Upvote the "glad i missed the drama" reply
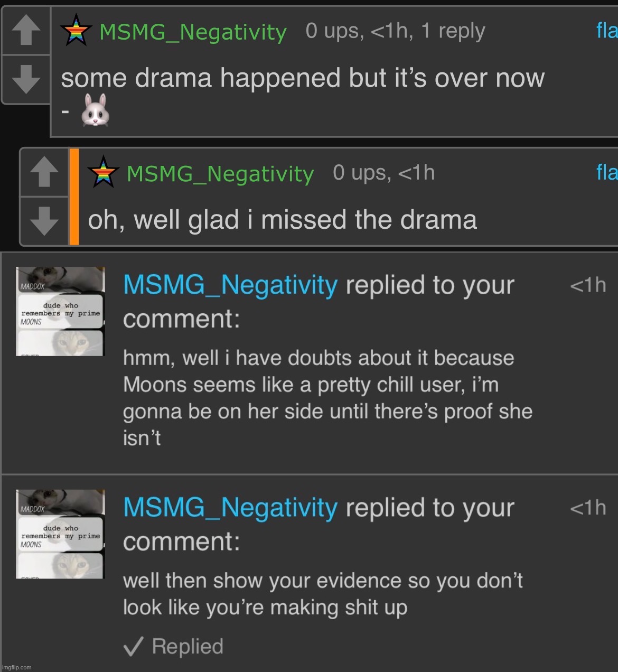The width and height of the screenshot is (618, 672). pyautogui.click(x=44, y=173)
